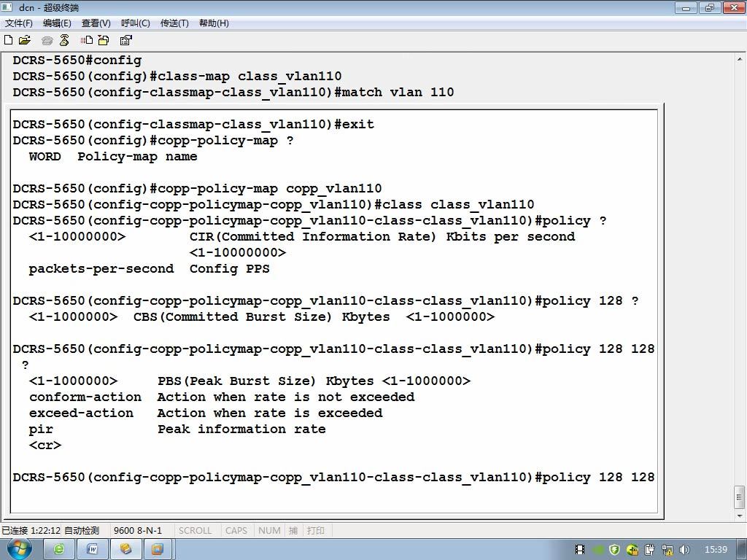Image resolution: width=747 pixels, height=560 pixels.
Task: Open the 查看(V) menu
Action: [96, 23]
